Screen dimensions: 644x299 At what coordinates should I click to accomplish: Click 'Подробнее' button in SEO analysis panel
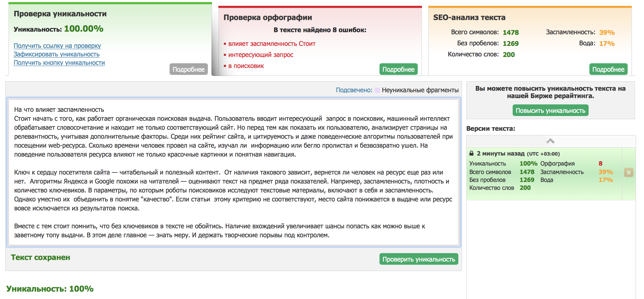pos(608,69)
